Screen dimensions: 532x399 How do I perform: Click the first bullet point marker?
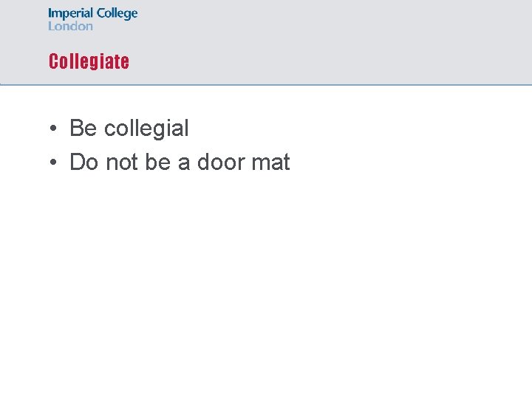[x=54, y=129]
